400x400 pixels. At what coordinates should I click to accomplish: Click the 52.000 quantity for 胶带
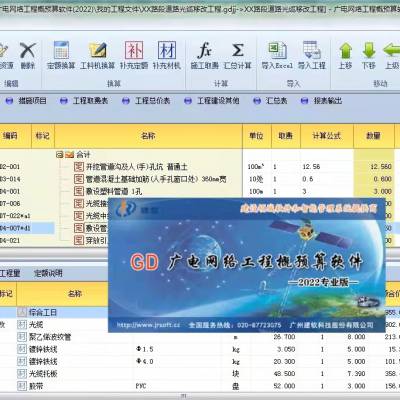284,386
